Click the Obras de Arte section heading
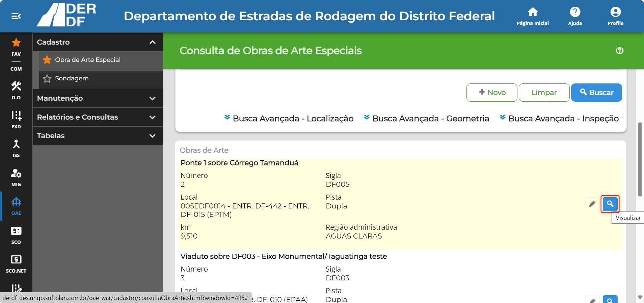Viewport: 644px width, 303px height. (x=204, y=150)
